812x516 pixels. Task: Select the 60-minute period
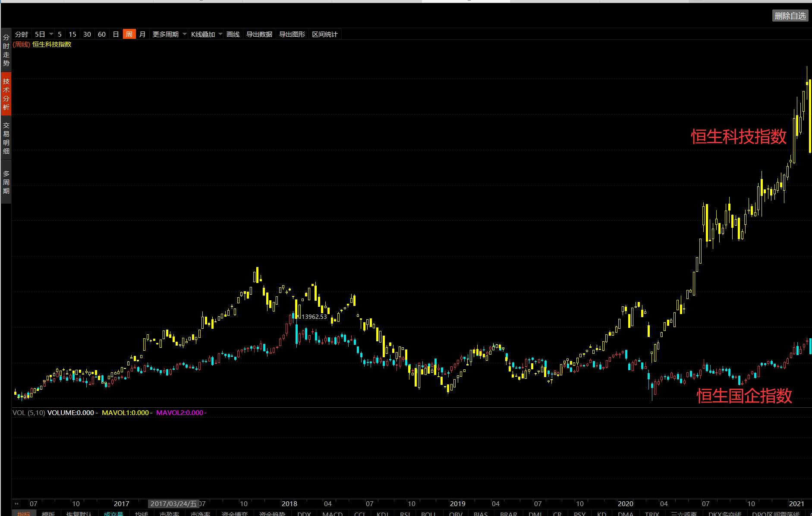coord(102,34)
